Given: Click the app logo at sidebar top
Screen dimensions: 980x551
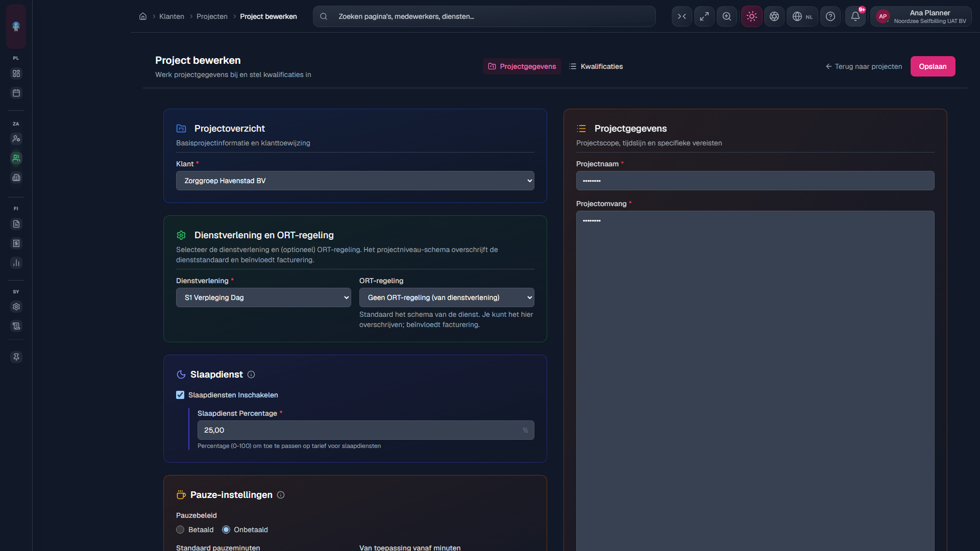Looking at the screenshot, I should click(16, 27).
